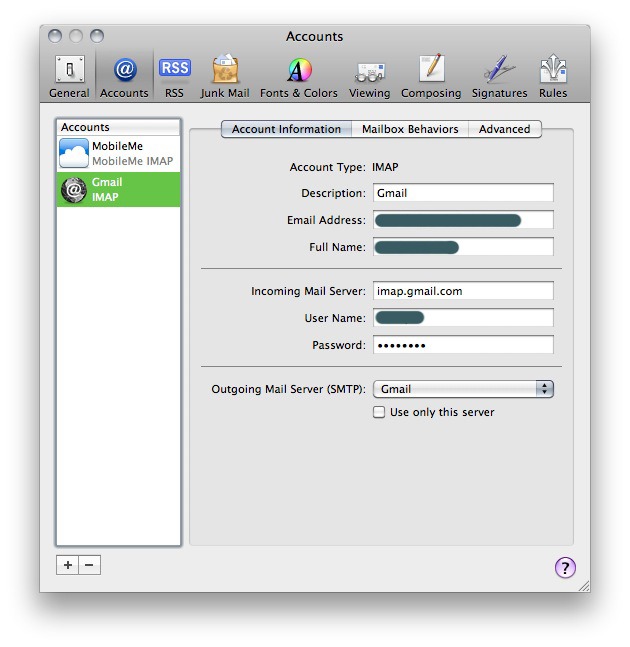Click the Gmail @ stamp account icon
Screen dimensions: 630x647
pyautogui.click(x=74, y=190)
